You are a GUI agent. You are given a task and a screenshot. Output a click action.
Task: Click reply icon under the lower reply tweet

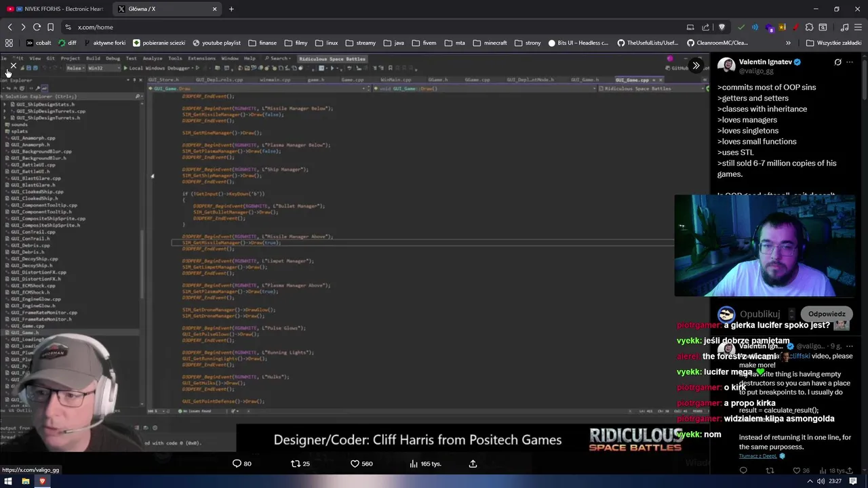point(743,470)
